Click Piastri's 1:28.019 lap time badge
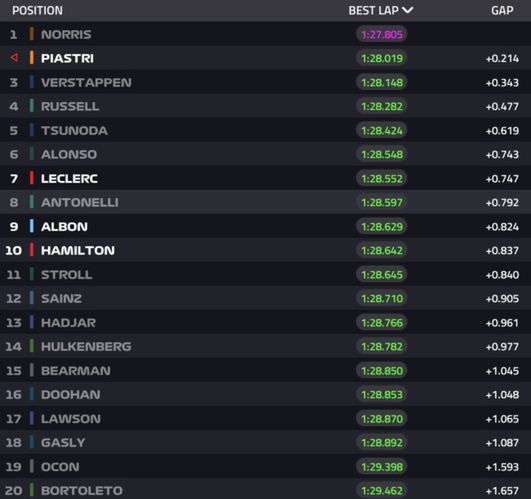531x499 pixels. 382,58
